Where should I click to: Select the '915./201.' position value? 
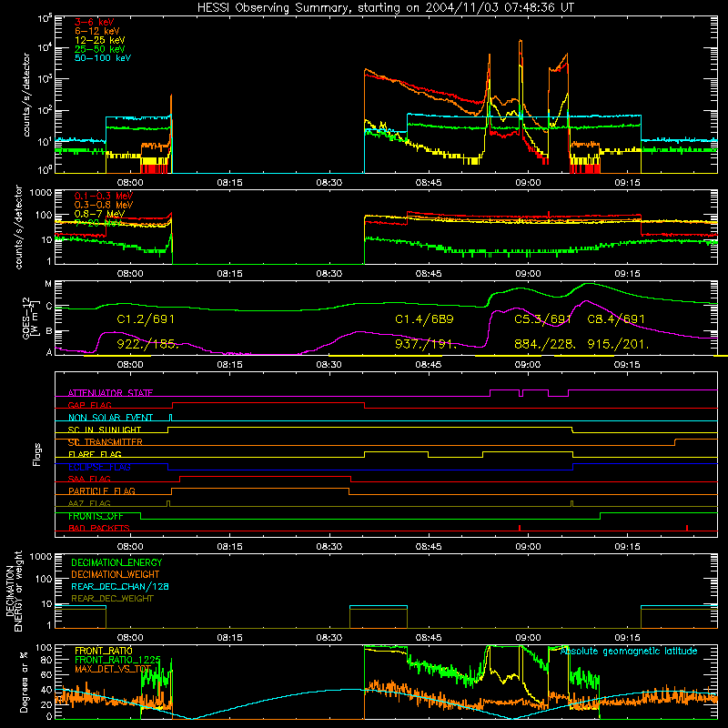618,344
